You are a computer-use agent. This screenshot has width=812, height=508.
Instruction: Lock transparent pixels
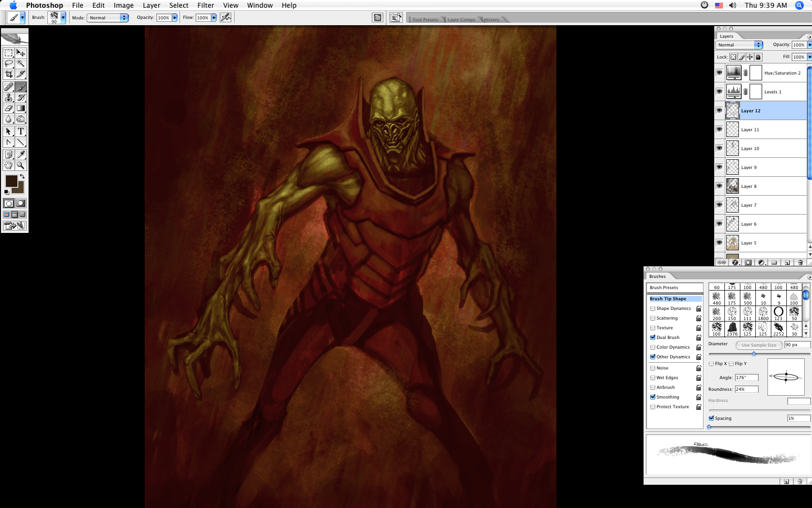pyautogui.click(x=733, y=57)
